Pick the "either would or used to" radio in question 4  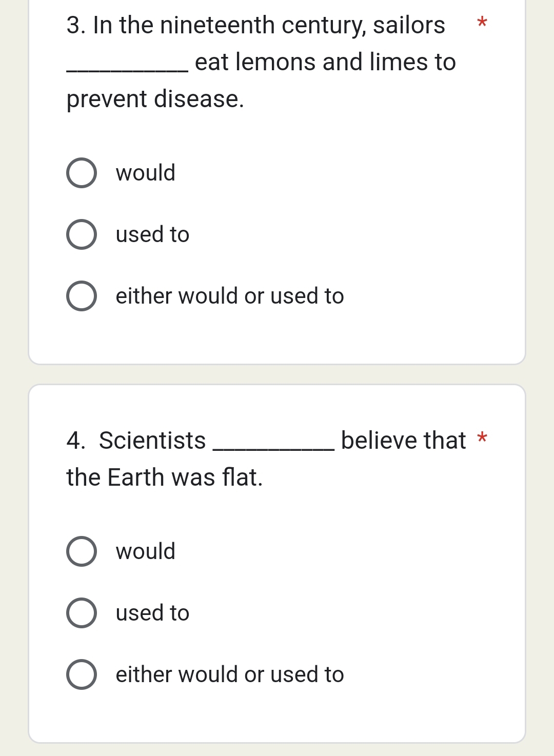pos(82,674)
